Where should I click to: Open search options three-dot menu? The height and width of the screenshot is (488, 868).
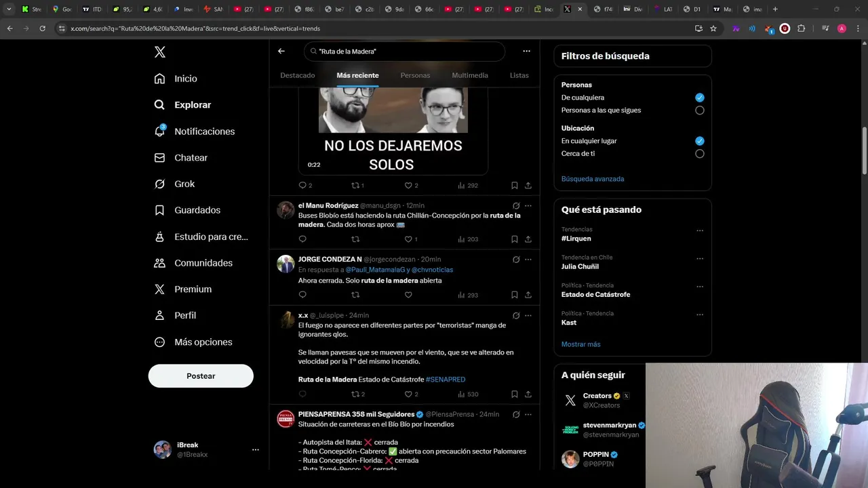pyautogui.click(x=526, y=52)
